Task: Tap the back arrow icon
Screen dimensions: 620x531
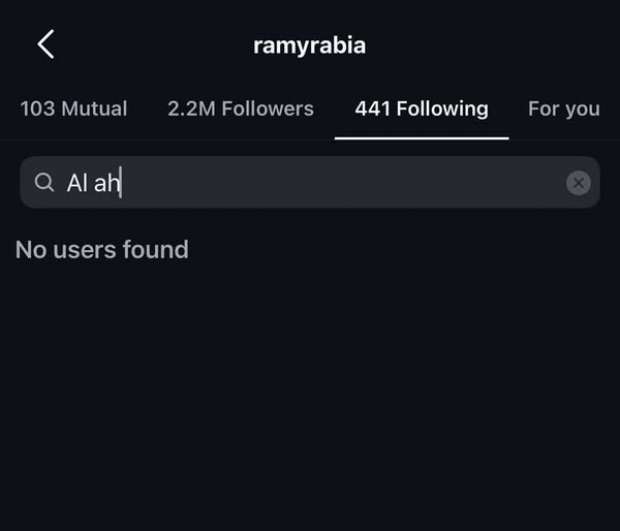Action: click(x=45, y=44)
